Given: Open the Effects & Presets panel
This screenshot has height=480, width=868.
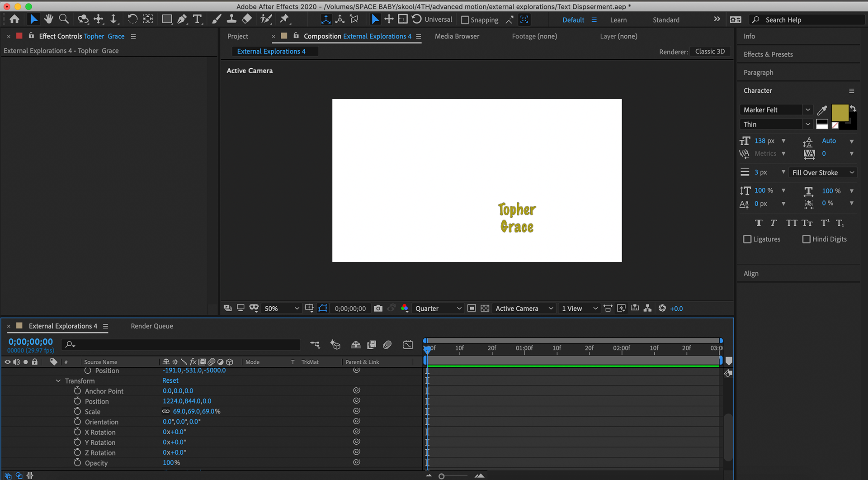Looking at the screenshot, I should (x=768, y=54).
